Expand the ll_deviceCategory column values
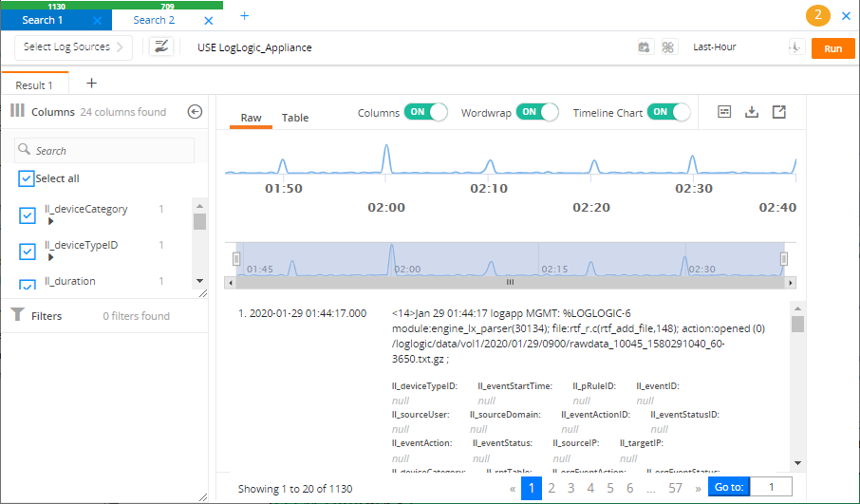The width and height of the screenshot is (860, 504). 50,221
